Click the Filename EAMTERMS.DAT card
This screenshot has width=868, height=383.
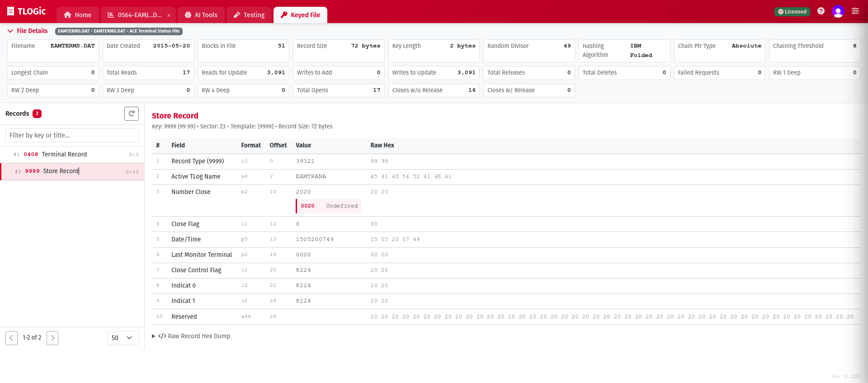point(53,51)
